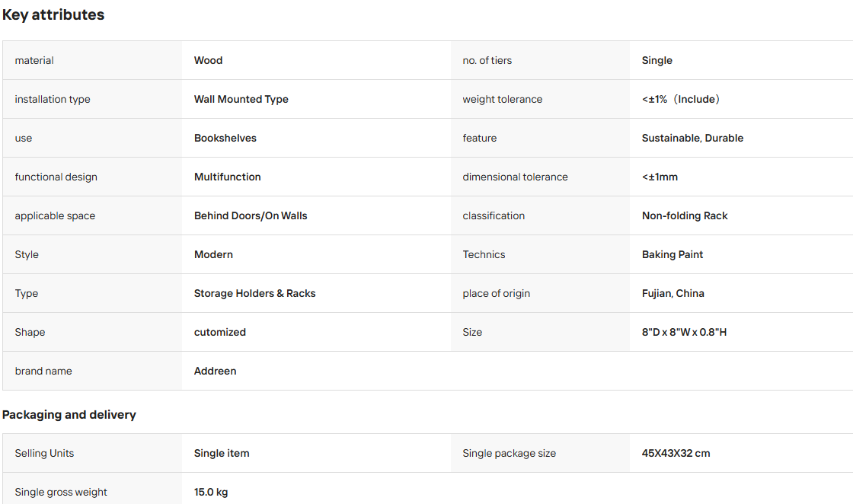Image resolution: width=853 pixels, height=504 pixels.
Task: Click the Key attributes heading
Action: click(x=53, y=14)
